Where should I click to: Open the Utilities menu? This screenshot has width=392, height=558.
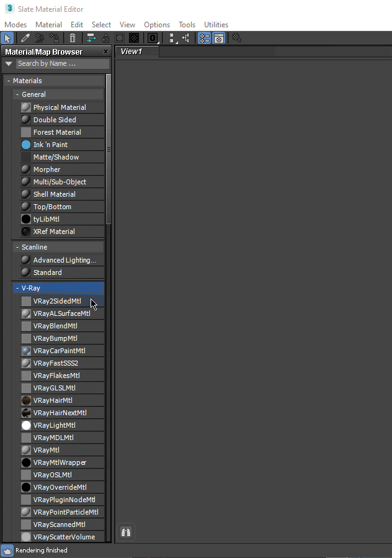(x=216, y=25)
